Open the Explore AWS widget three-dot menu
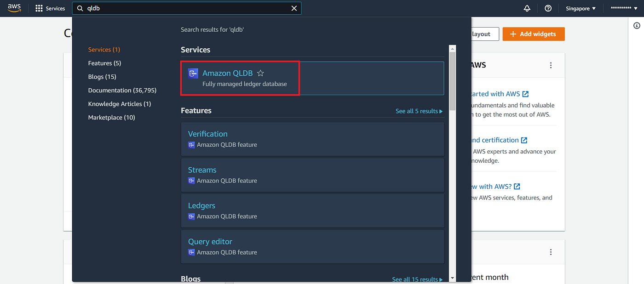 pyautogui.click(x=551, y=65)
